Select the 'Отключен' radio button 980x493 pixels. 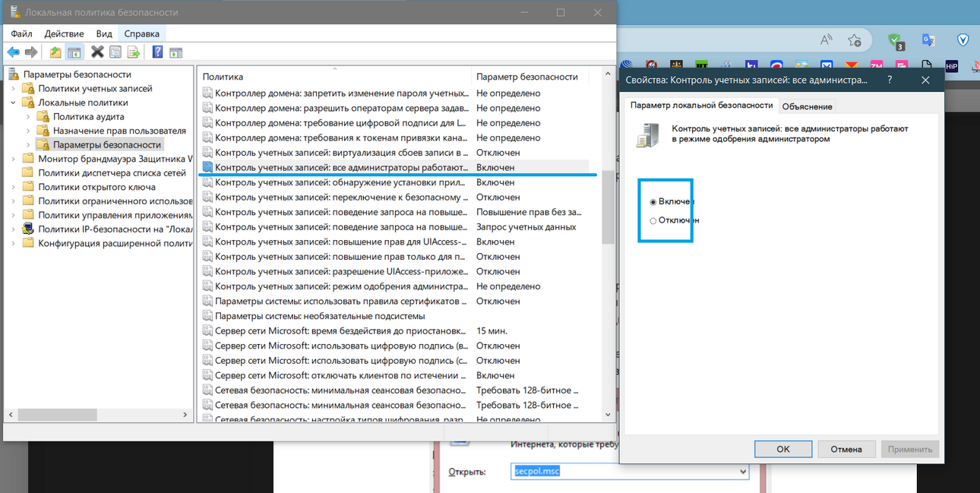click(x=653, y=221)
